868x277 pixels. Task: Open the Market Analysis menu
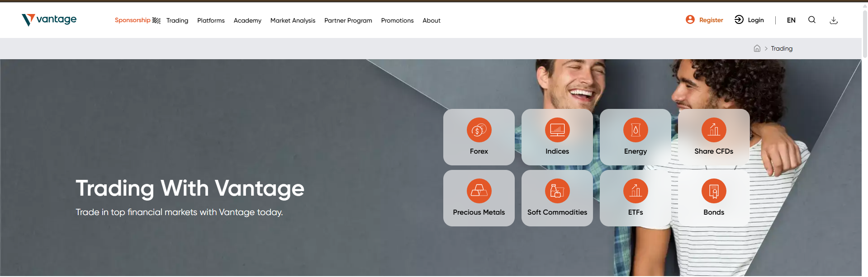(293, 20)
